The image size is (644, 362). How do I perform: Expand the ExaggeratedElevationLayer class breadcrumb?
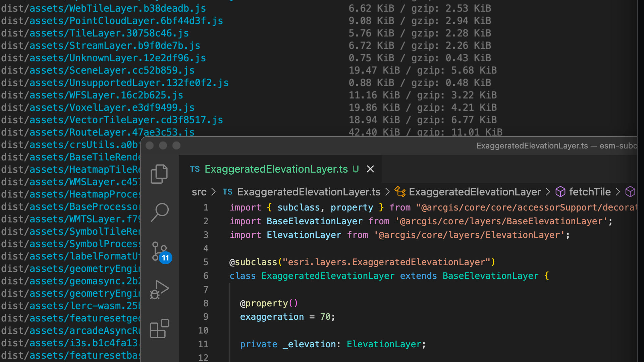click(x=475, y=192)
